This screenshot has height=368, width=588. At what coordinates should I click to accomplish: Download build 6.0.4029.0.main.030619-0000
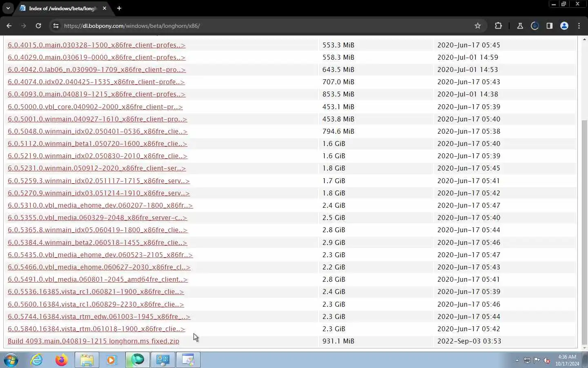[x=96, y=57]
